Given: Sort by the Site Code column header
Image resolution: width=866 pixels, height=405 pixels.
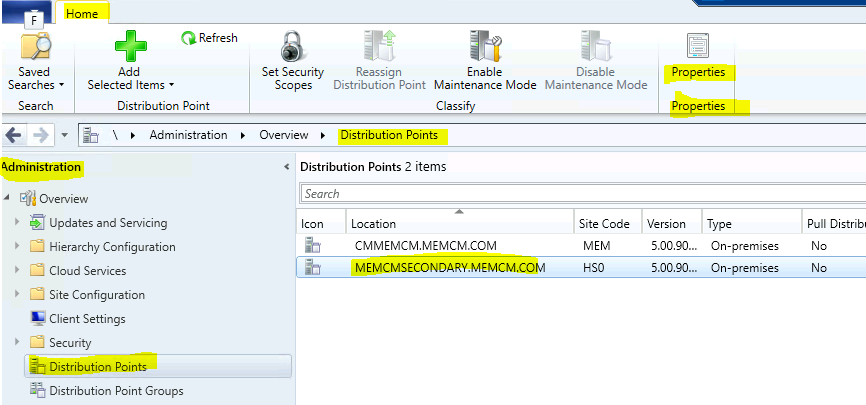Looking at the screenshot, I should 608,224.
